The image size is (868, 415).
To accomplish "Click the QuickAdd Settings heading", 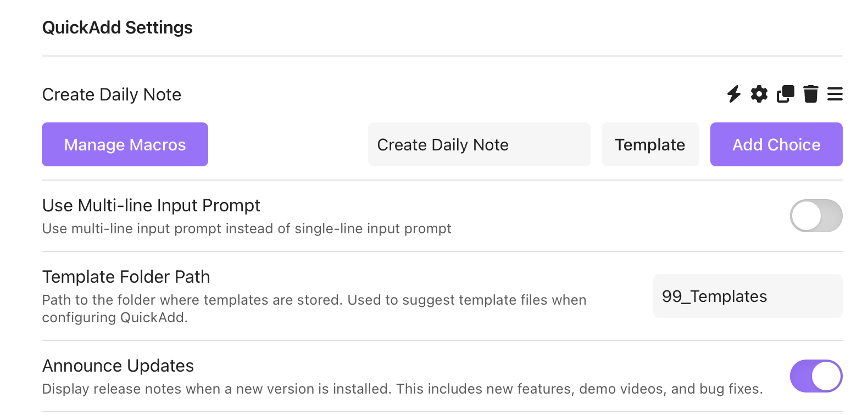I will point(117,27).
